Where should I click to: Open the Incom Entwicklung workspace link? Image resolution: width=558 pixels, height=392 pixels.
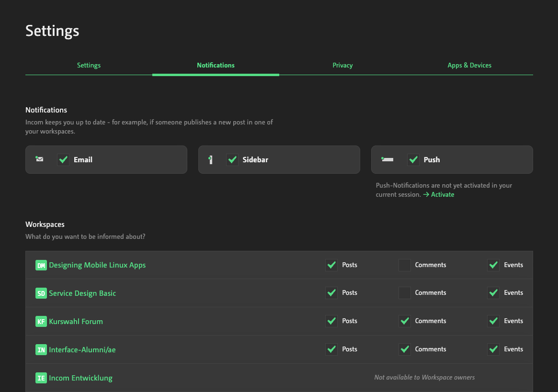click(80, 378)
